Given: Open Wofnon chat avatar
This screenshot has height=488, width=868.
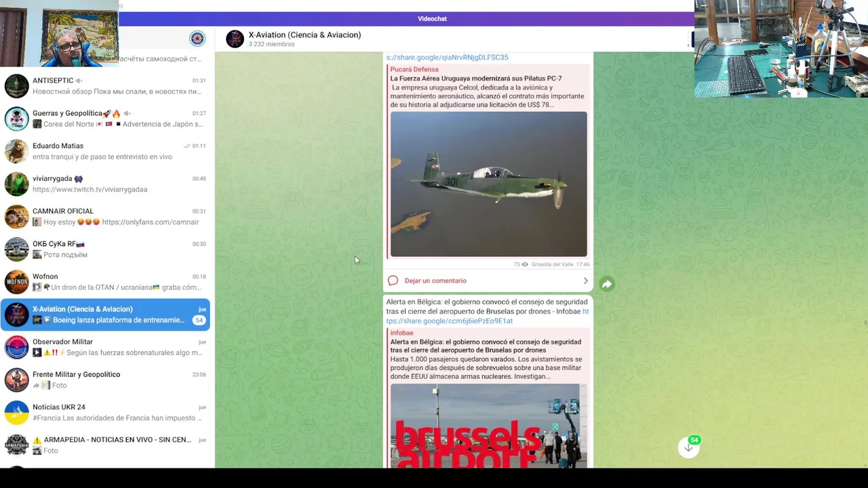Looking at the screenshot, I should tap(16, 282).
